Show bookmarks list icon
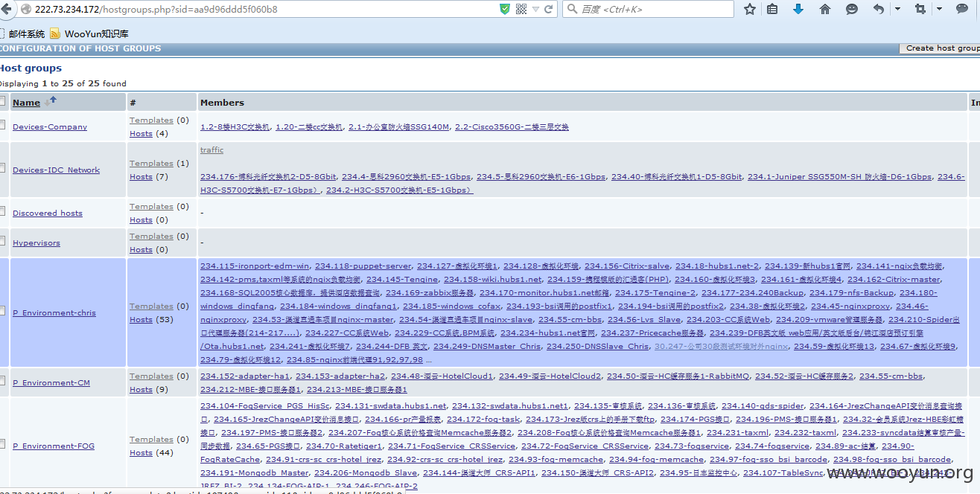 click(x=772, y=9)
